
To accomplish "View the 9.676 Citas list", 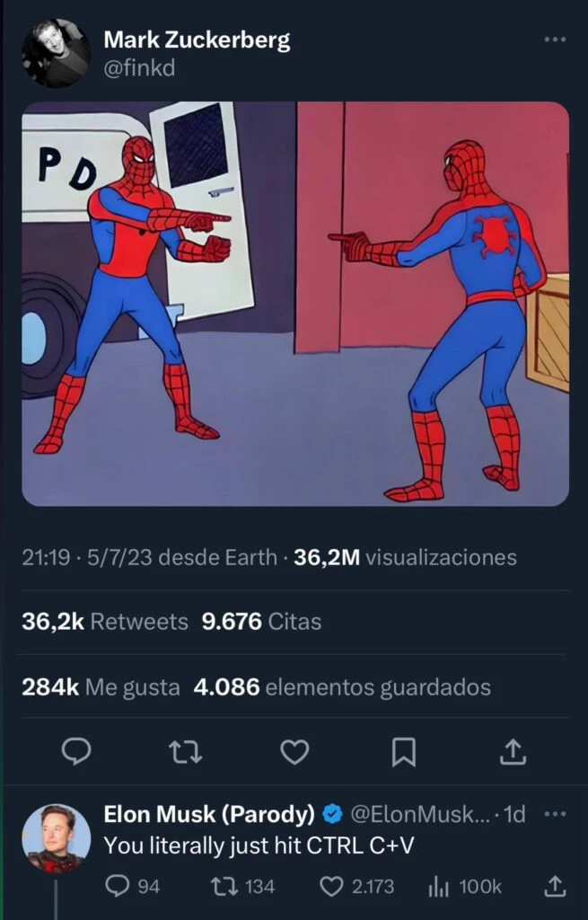I will 261,622.
